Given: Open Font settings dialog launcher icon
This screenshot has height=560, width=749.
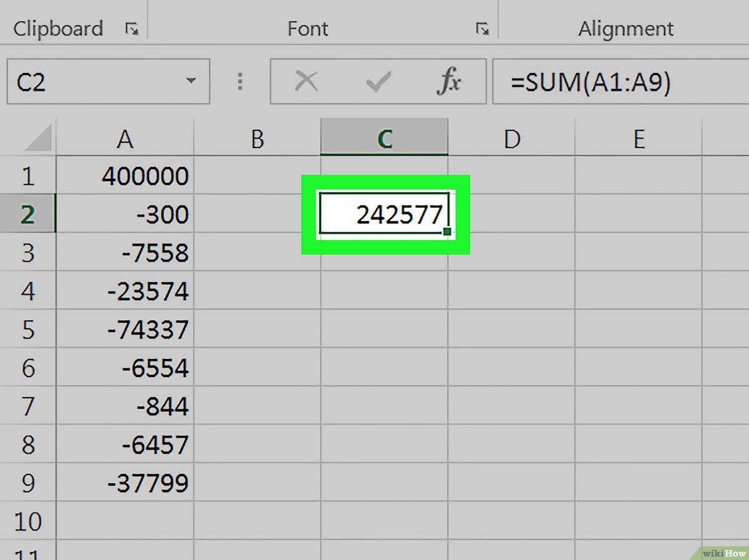Looking at the screenshot, I should tap(482, 29).
